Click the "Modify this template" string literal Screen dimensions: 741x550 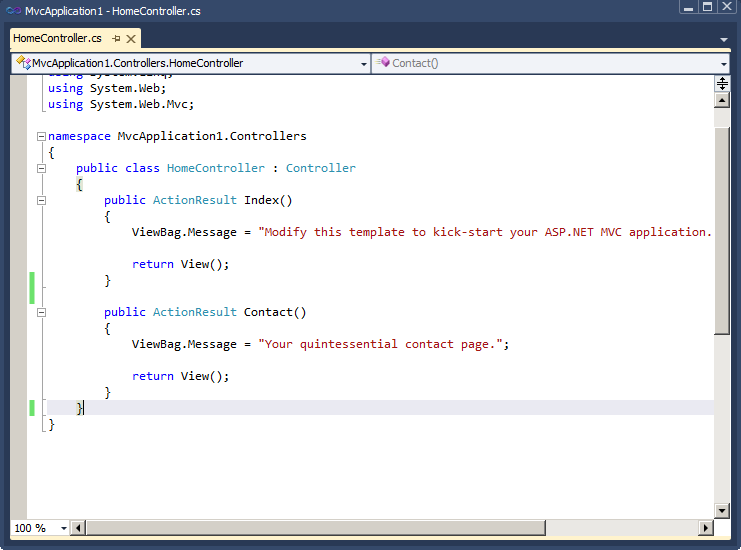[x=485, y=232]
